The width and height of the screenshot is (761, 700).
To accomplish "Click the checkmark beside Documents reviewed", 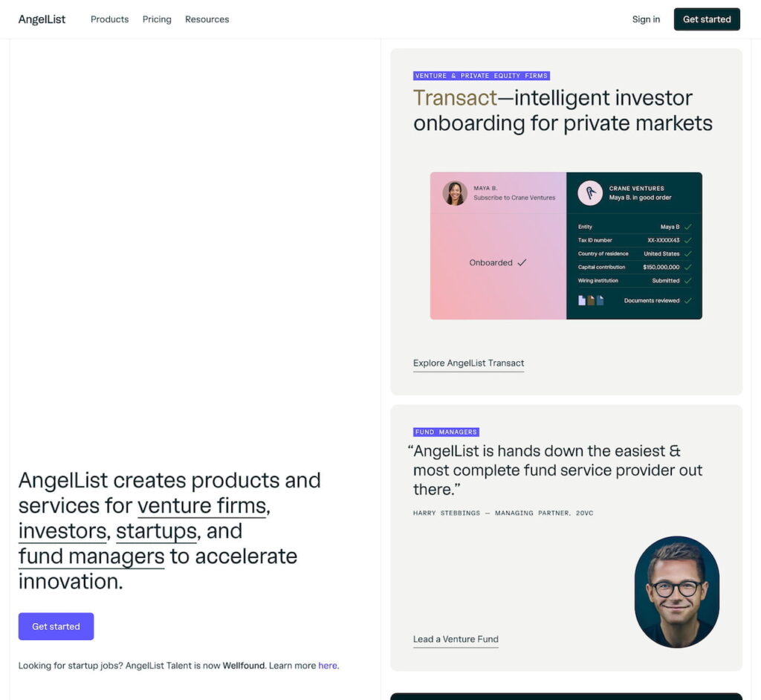I will click(x=688, y=301).
